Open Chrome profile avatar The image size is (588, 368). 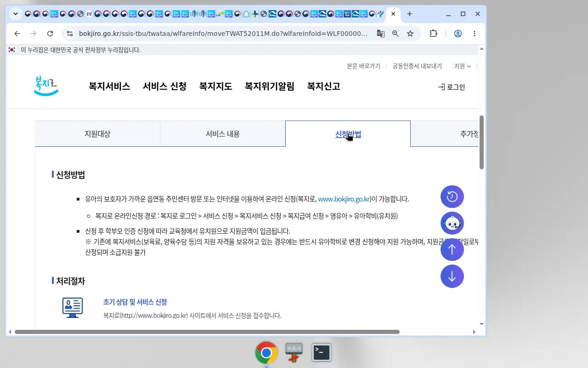tap(458, 34)
